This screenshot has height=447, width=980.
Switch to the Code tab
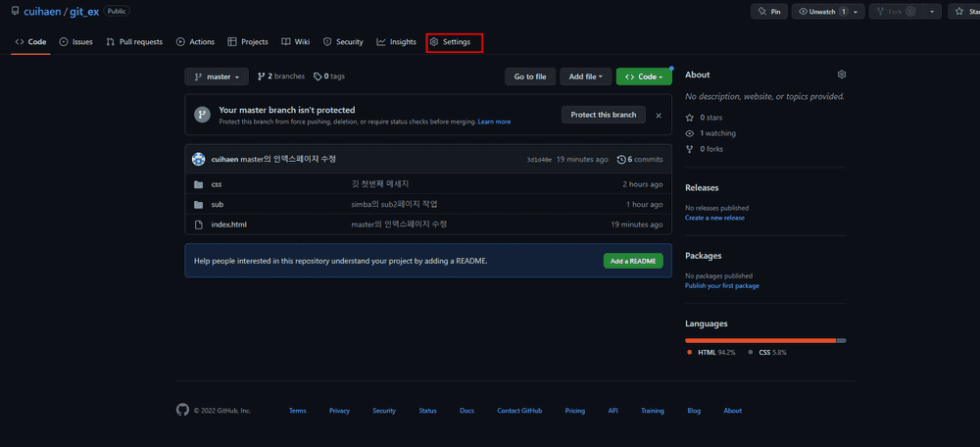[x=30, y=42]
